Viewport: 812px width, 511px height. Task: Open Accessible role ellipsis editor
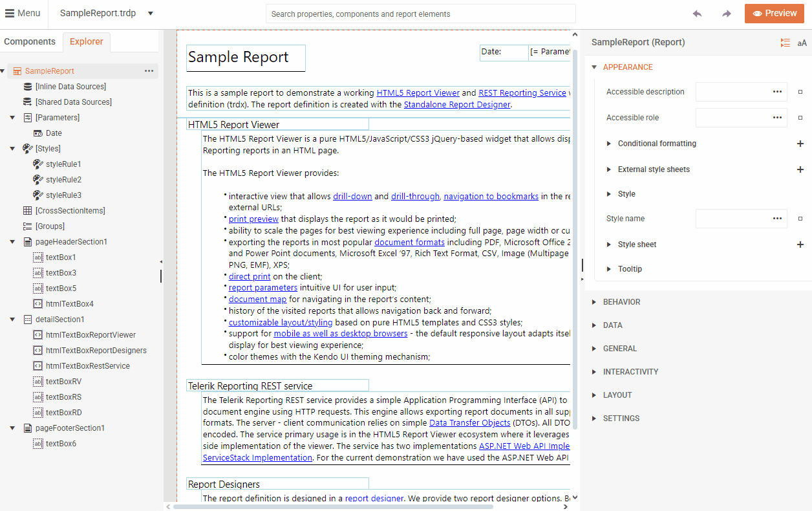point(778,118)
